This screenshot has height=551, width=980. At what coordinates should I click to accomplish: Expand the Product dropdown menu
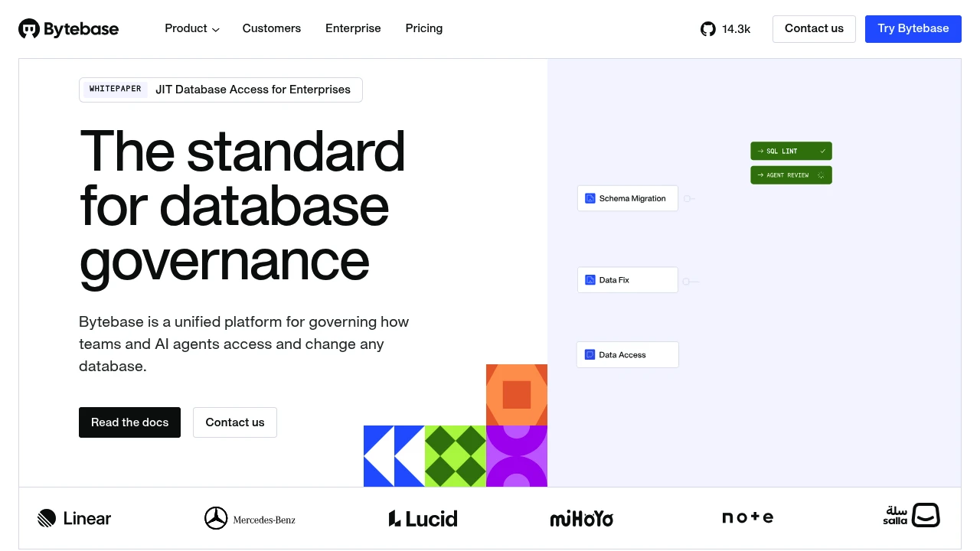point(192,28)
